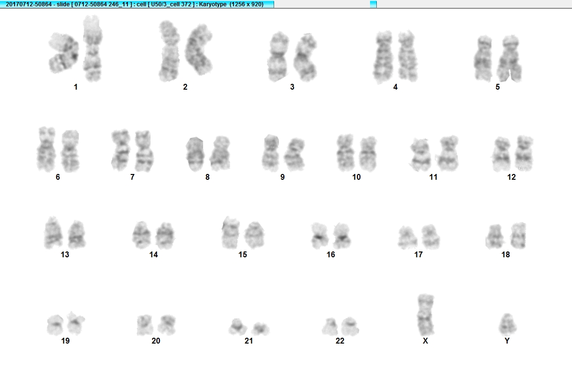The image size is (572, 392).
Task: Select the straight chromosome 2 homolog
Action: [x=169, y=51]
